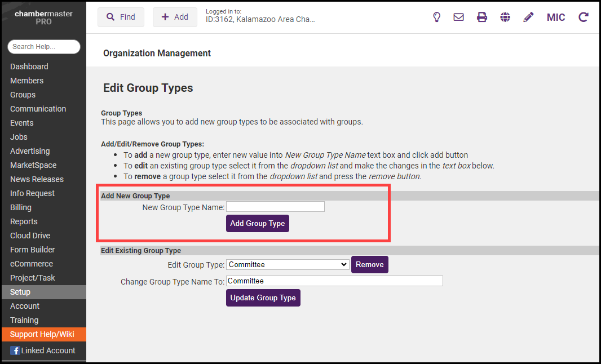Click the Change Group Type Name field
The width and height of the screenshot is (601, 364).
(x=334, y=281)
